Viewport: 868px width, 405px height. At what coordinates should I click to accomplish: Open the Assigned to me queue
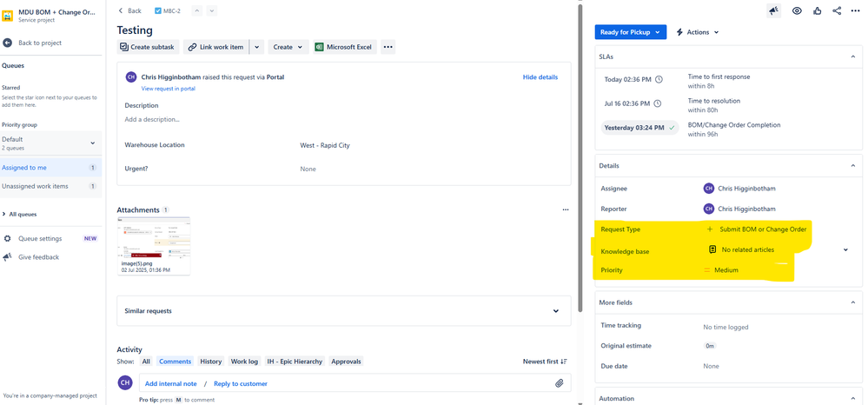50,168
